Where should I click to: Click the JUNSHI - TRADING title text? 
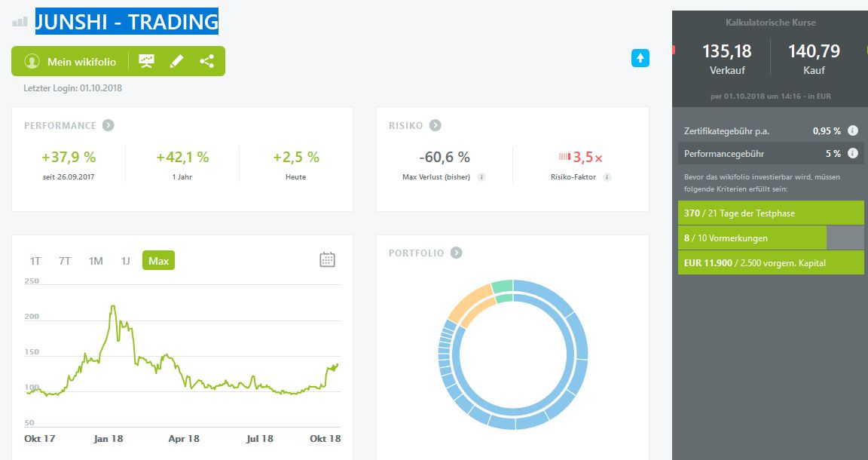tap(127, 22)
